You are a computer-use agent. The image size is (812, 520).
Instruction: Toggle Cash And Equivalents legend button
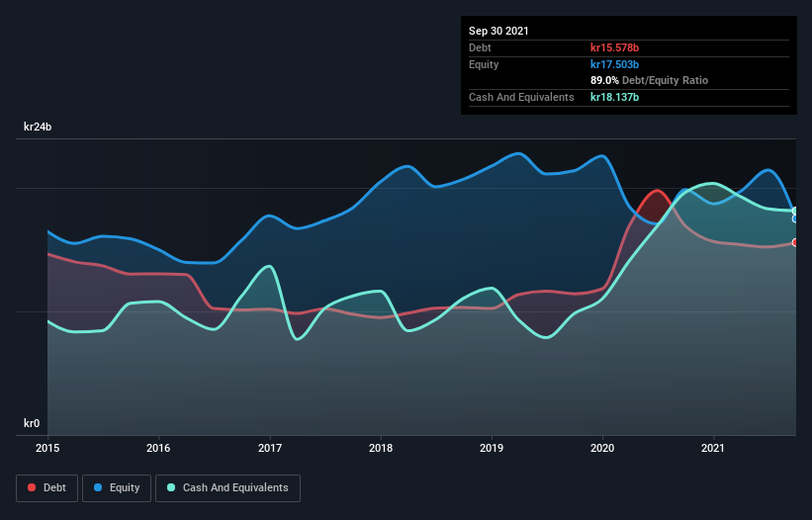point(227,488)
